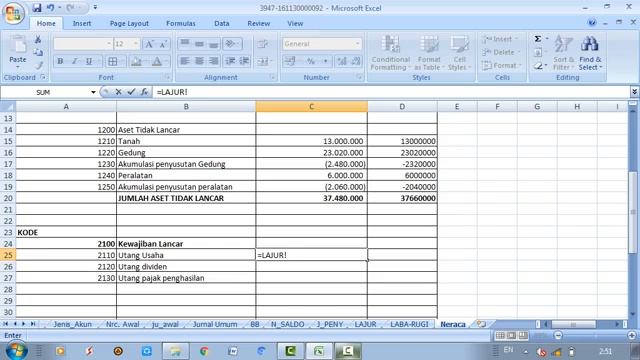Open the View ribbon tab
This screenshot has height=360, width=640.
tap(295, 24)
